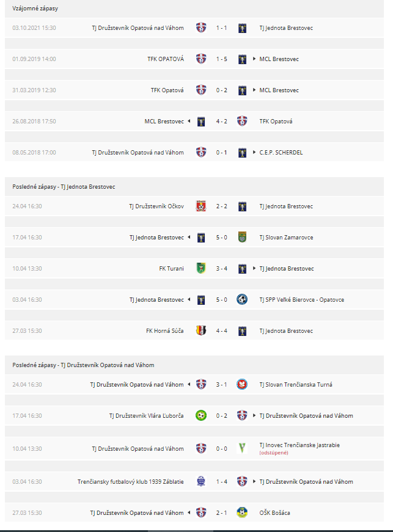The image size is (393, 532).
Task: Click the Vzájomné zápasy section header
Action: point(35,9)
